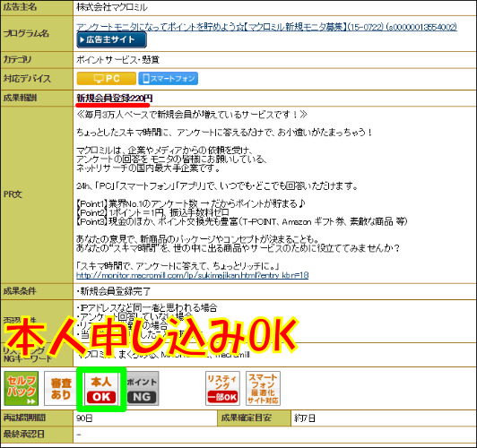The width and height of the screenshot is (477, 448).
Task: Click the 90日 revisit period value
Action: (84, 418)
